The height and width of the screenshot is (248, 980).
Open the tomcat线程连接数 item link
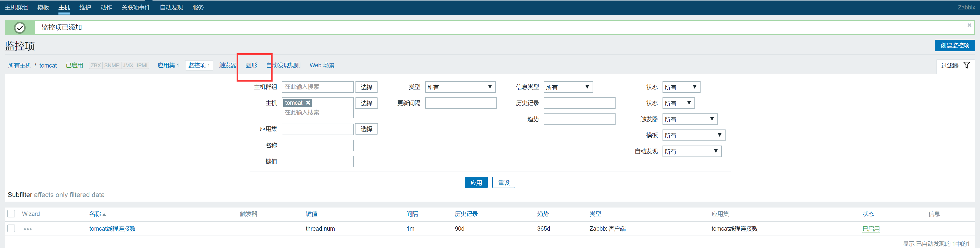point(112,229)
